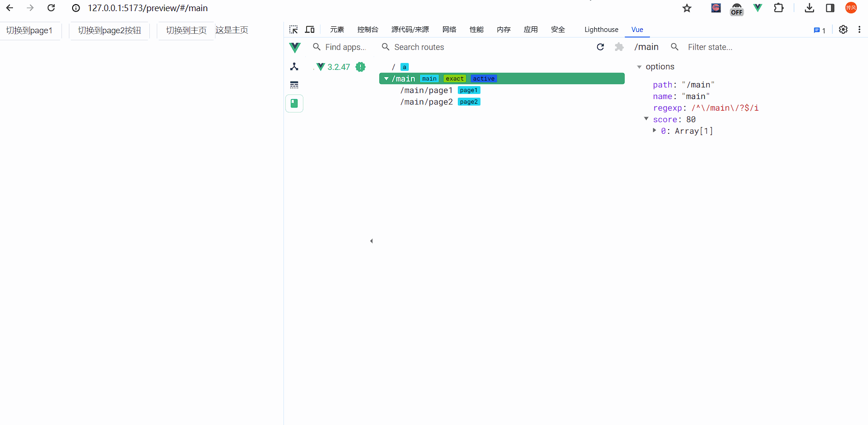Open the 网络 tab in DevTools
The height and width of the screenshot is (425, 868).
(x=449, y=30)
